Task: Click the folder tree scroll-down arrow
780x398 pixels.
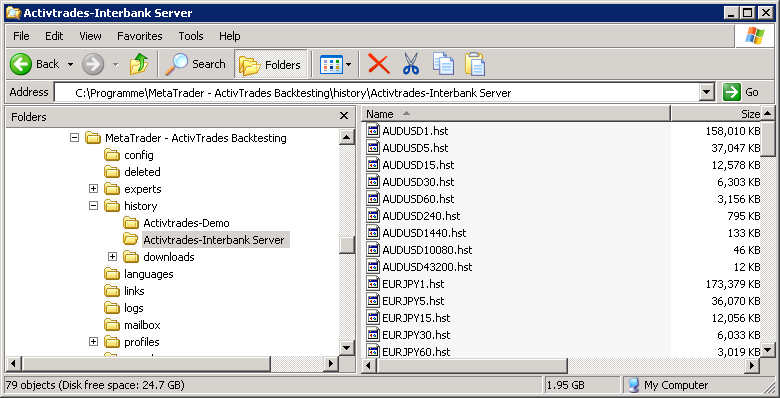Action: (x=346, y=347)
